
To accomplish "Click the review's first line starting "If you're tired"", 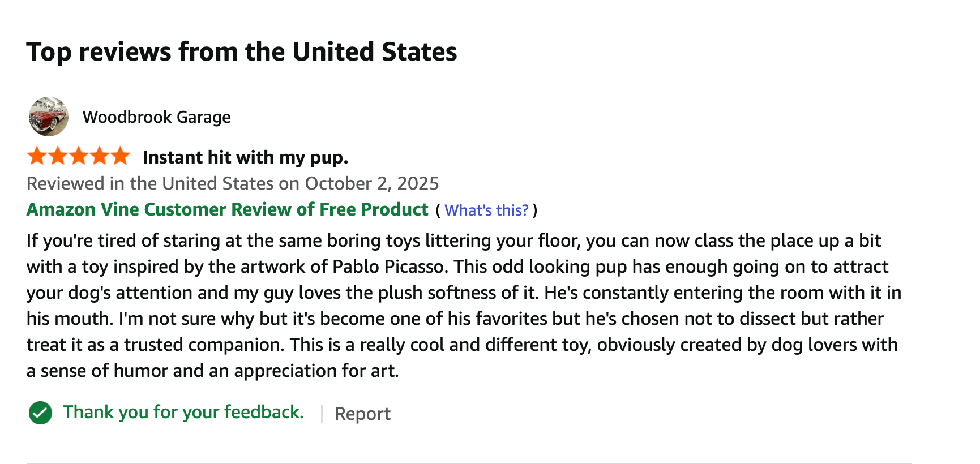I will [x=453, y=240].
